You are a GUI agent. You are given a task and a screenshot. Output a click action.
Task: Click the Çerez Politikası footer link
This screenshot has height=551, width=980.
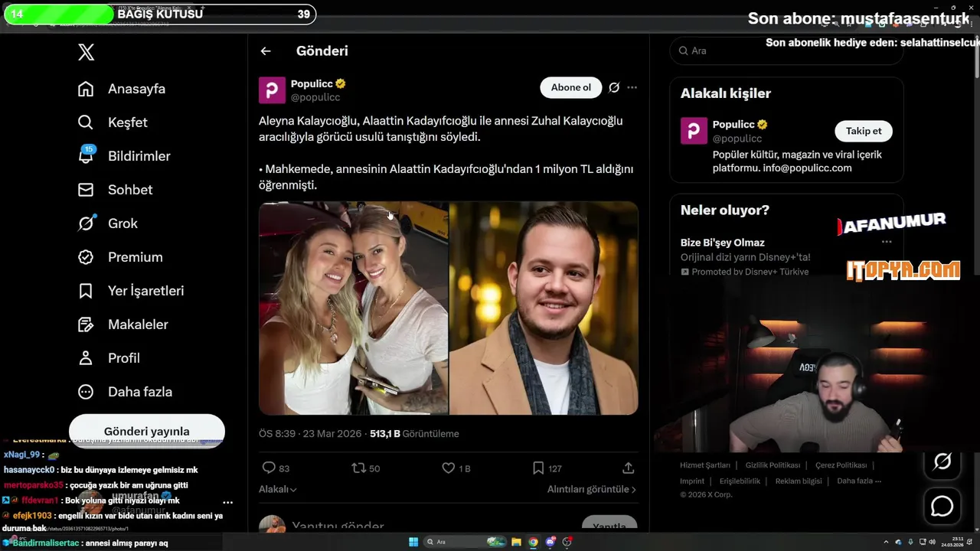coord(841,465)
